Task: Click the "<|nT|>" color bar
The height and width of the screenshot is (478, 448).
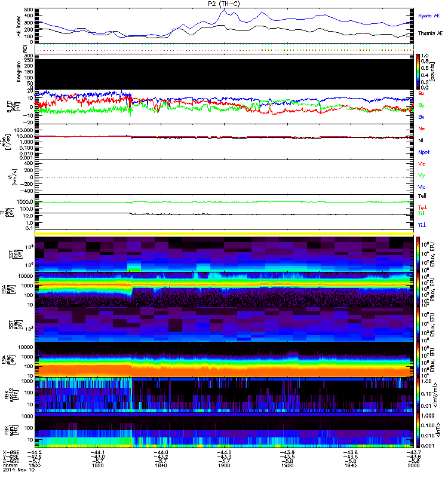Action: pyautogui.click(x=419, y=430)
